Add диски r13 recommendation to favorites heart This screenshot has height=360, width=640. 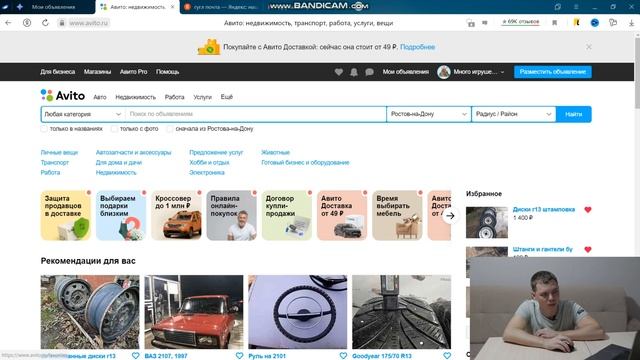(x=136, y=356)
